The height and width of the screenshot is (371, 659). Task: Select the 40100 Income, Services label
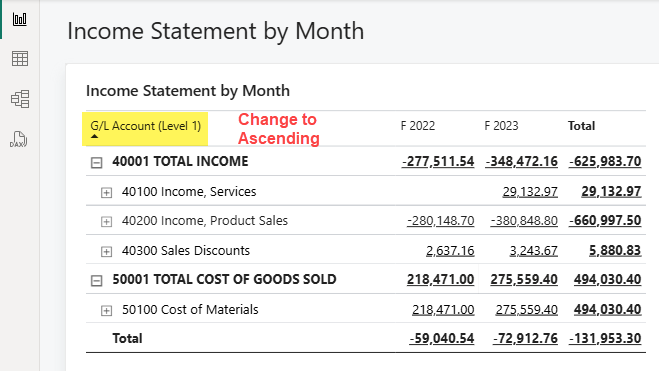click(189, 192)
